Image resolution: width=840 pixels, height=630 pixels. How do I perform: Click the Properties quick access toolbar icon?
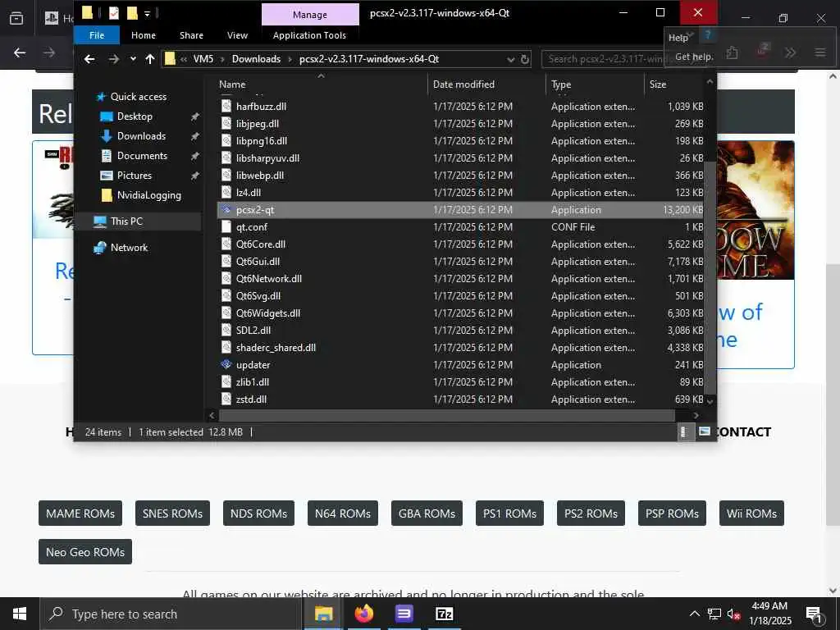coord(113,13)
